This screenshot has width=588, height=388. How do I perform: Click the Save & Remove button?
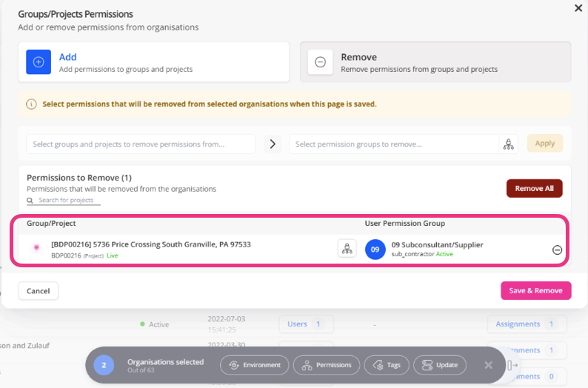tap(536, 290)
